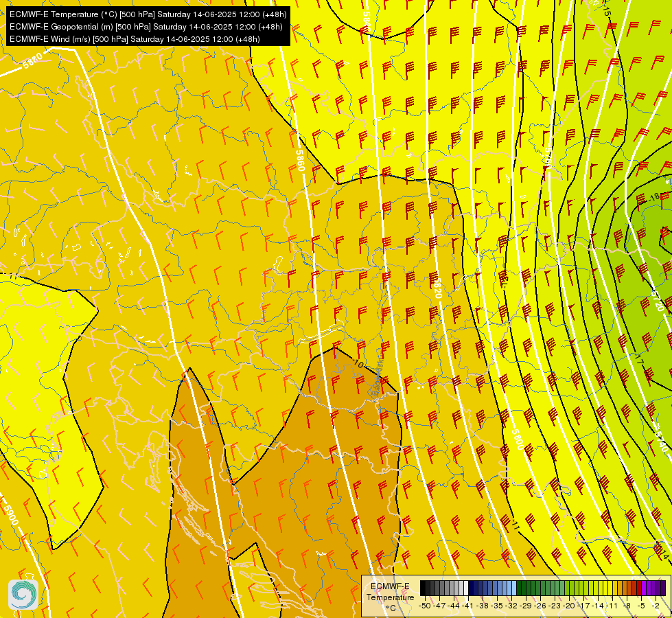This screenshot has width=672, height=618.
Task: Click the -8 legend scale value
Action: click(627, 606)
